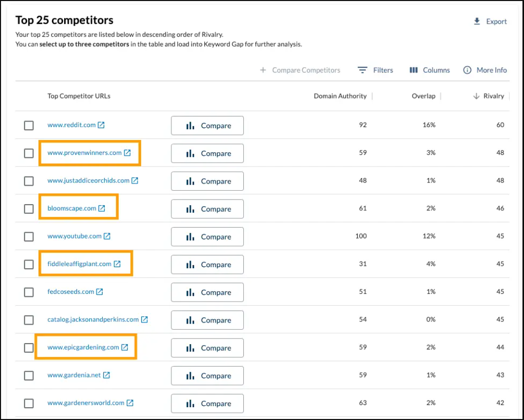Click the Compare Competitors label
The image size is (524, 420).
[x=306, y=70]
